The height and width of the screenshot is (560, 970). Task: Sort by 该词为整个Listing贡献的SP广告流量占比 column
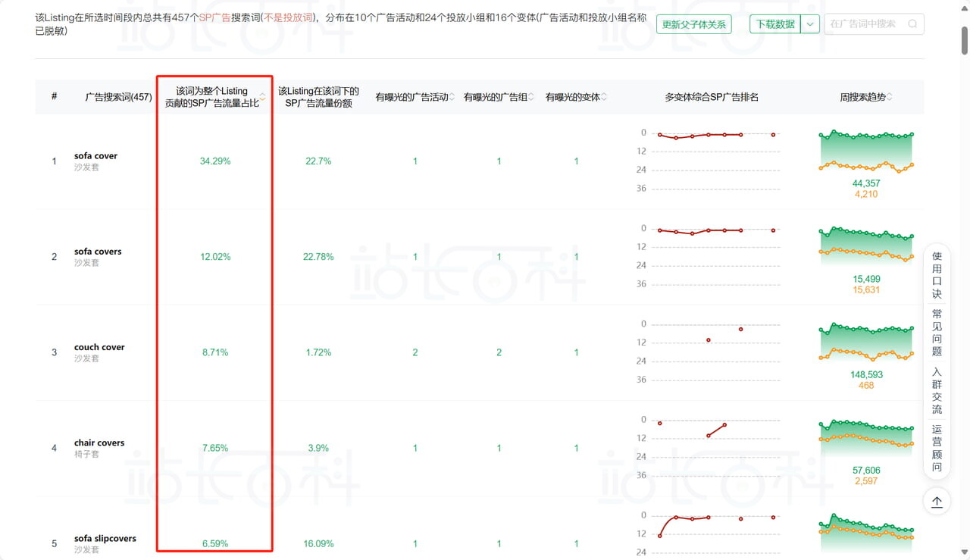[x=263, y=96]
